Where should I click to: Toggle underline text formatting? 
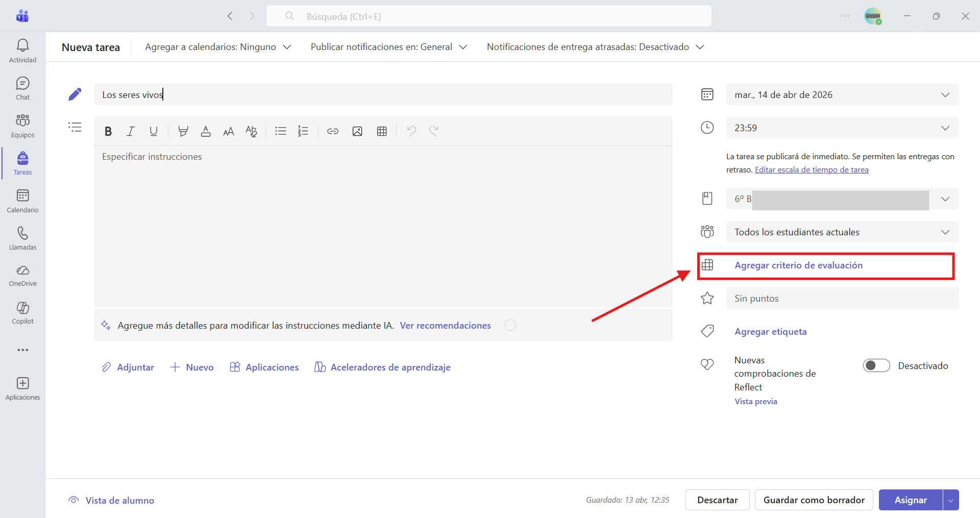point(154,131)
